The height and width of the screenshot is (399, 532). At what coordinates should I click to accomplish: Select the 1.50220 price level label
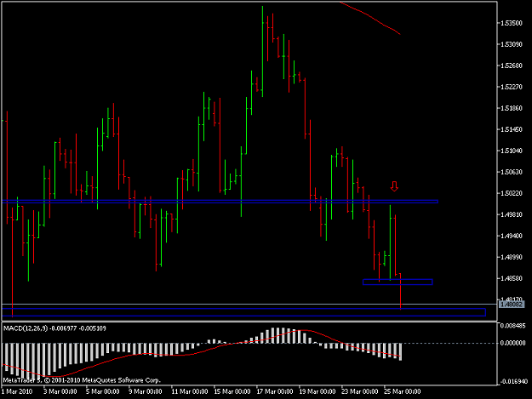(x=512, y=193)
